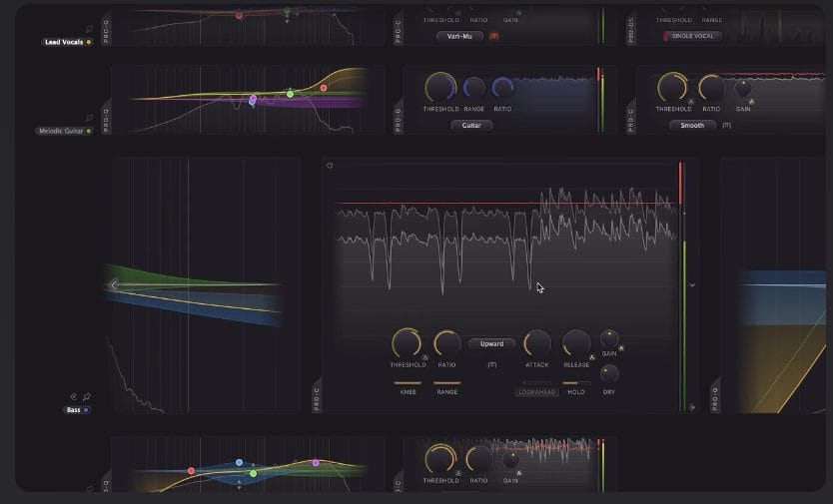Screen dimensions: 833x504
Task: Click the sidechain icon below the Upward button
Action: 491,364
